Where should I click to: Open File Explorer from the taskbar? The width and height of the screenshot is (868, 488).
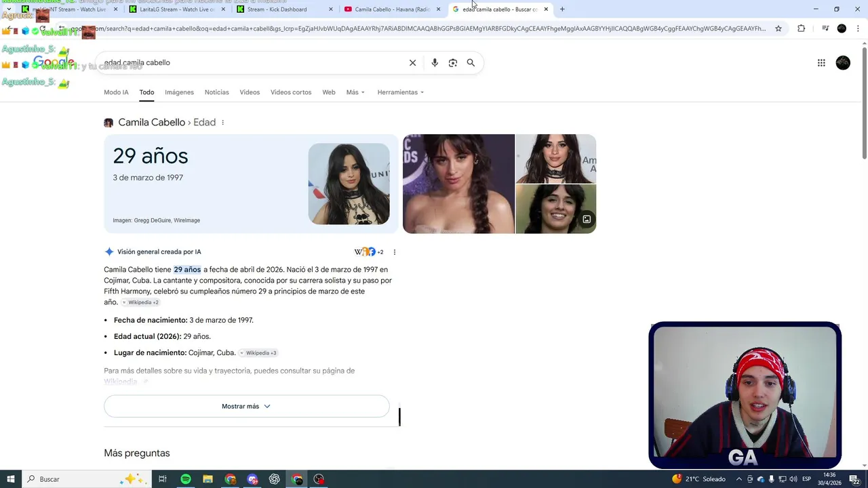pyautogui.click(x=208, y=479)
